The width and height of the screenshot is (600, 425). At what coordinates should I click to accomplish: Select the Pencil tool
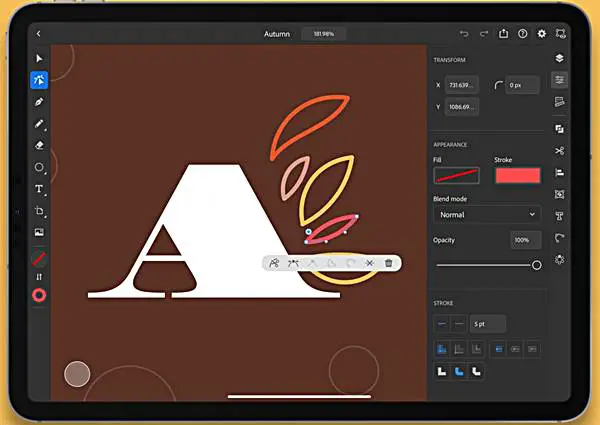(39, 124)
